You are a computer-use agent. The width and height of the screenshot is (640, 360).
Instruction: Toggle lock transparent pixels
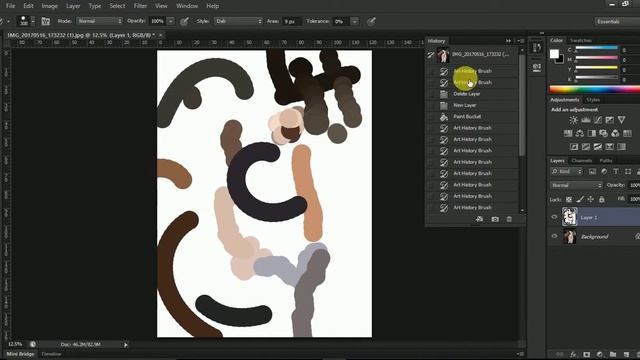tap(569, 199)
